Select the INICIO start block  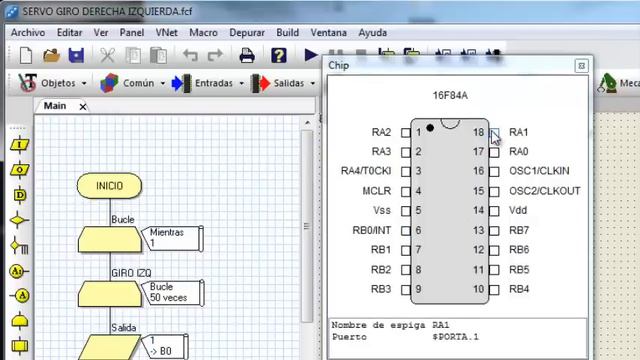[109, 186]
